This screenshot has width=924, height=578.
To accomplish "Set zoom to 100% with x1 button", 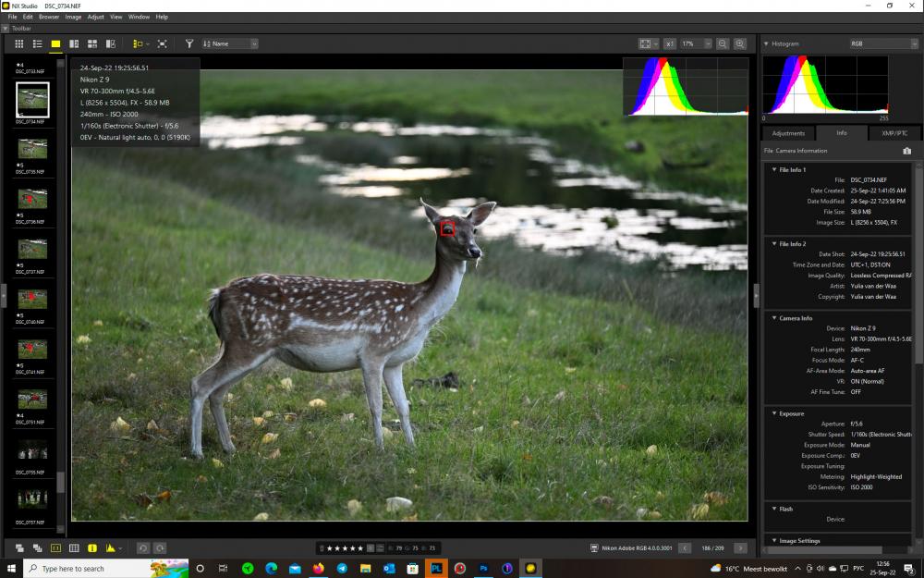I will (669, 43).
